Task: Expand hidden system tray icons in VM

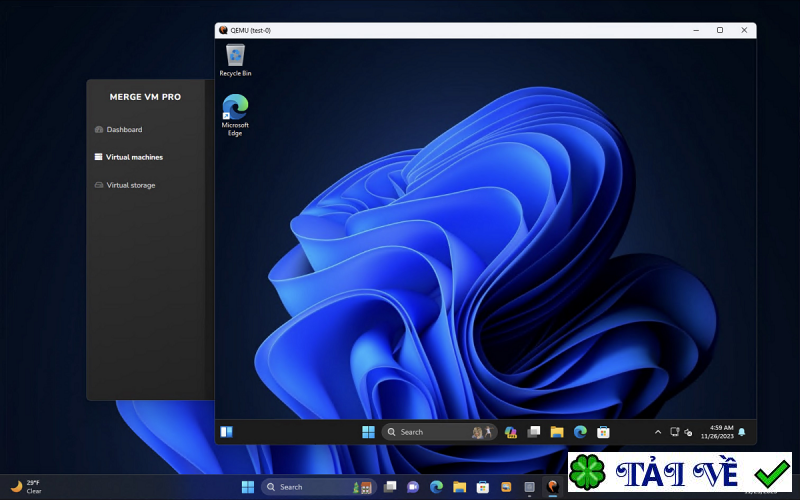Action: tap(658, 432)
